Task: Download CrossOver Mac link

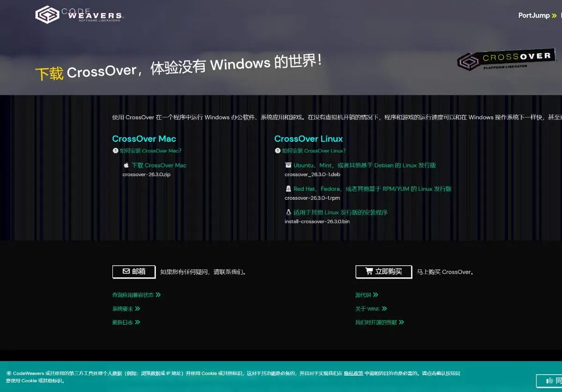Action: tap(159, 165)
